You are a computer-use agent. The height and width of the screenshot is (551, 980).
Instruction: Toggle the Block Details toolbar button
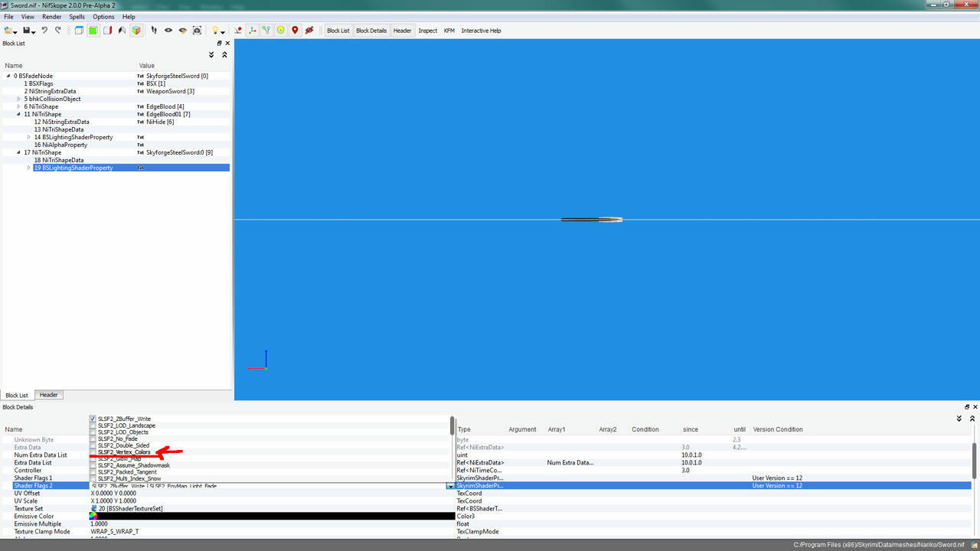coord(371,31)
